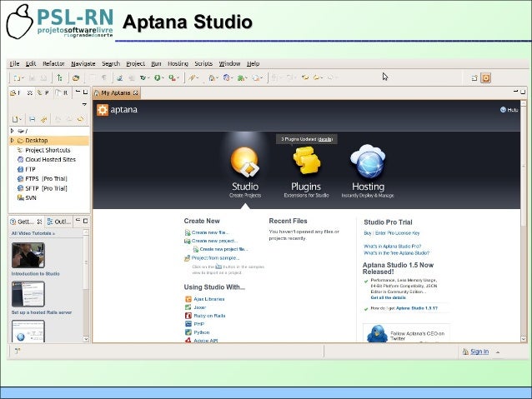This screenshot has width=532, height=399.
Task: Click the Aptana perspective icon in top-right toolbar
Action: click(486, 77)
